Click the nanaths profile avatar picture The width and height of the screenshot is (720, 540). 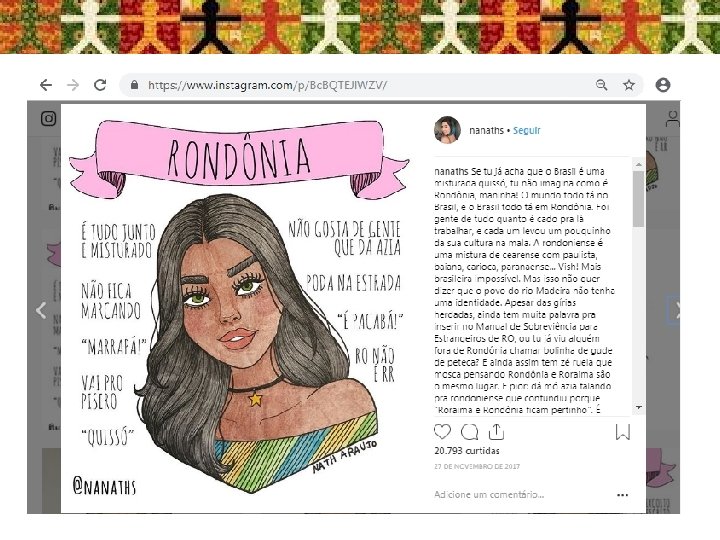(x=447, y=130)
